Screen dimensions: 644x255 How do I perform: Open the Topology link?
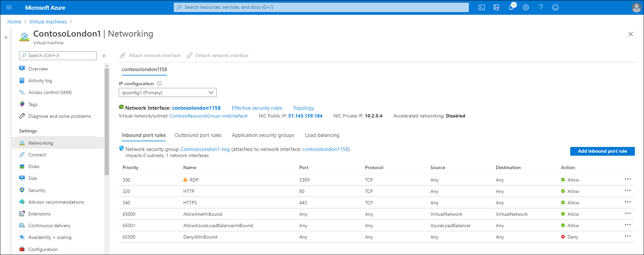(304, 108)
